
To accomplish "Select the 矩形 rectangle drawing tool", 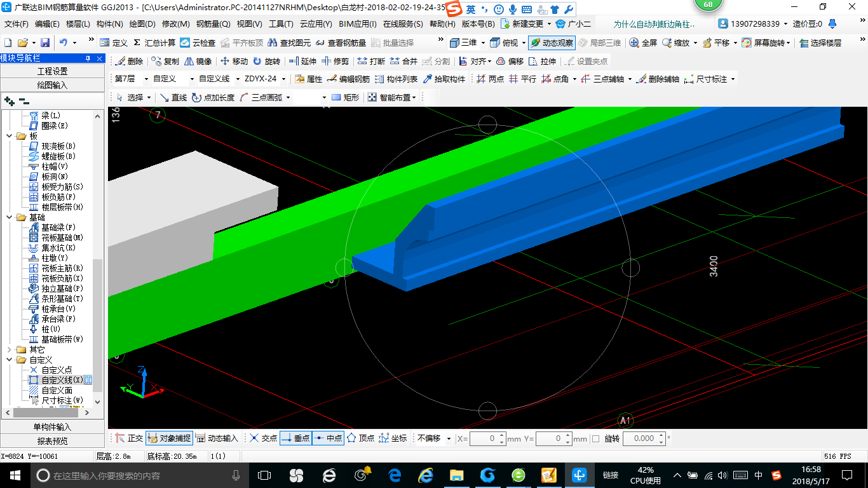I will (x=346, y=97).
